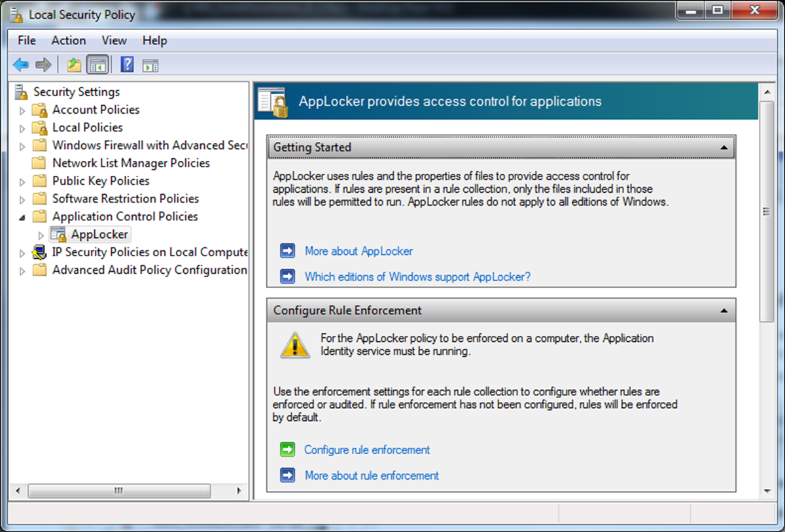Open the More about rule enforcement link
The image size is (785, 532).
tap(372, 475)
